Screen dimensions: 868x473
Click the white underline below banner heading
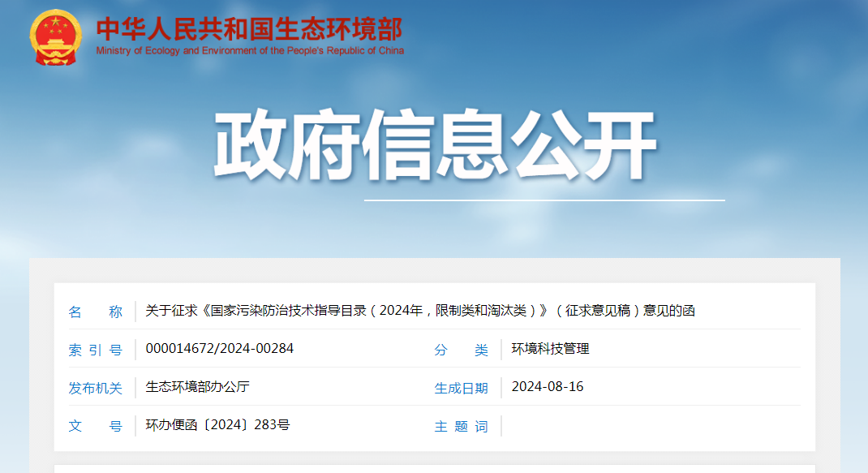point(544,200)
